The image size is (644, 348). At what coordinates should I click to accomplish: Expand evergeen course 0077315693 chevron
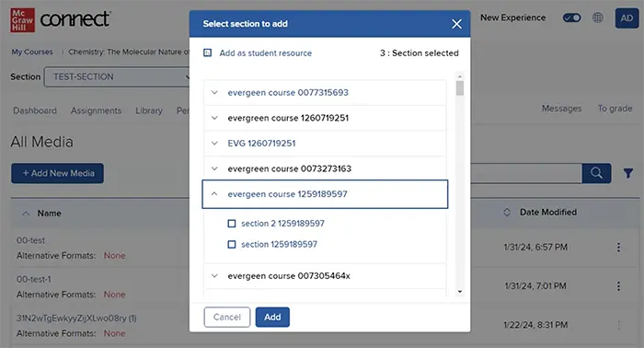214,92
